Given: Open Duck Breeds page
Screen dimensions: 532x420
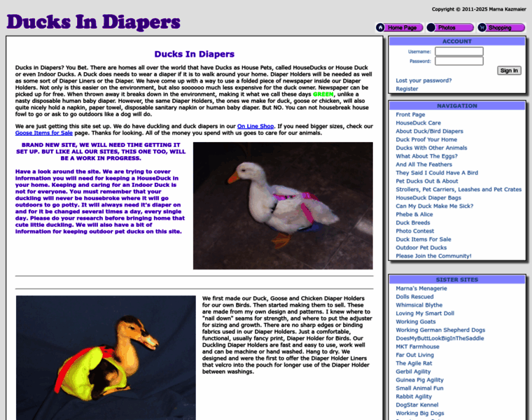Looking at the screenshot, I should [412, 223].
